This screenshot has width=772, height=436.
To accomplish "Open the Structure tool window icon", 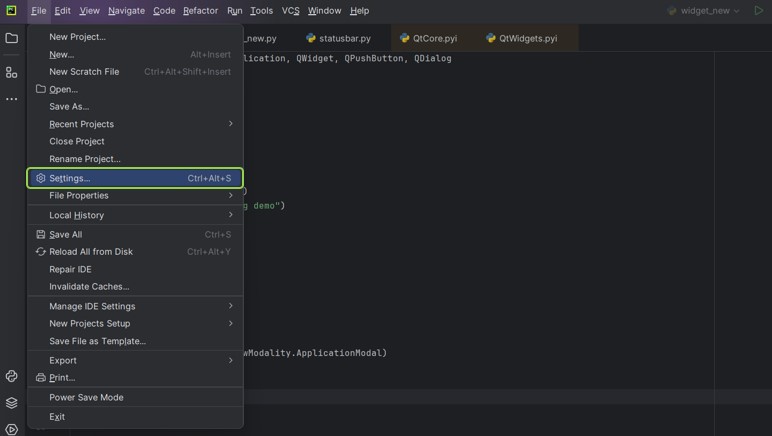I will coord(12,72).
